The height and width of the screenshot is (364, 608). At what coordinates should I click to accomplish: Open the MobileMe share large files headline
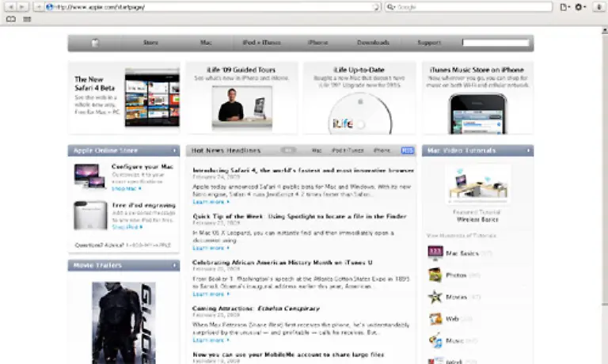[288, 355]
